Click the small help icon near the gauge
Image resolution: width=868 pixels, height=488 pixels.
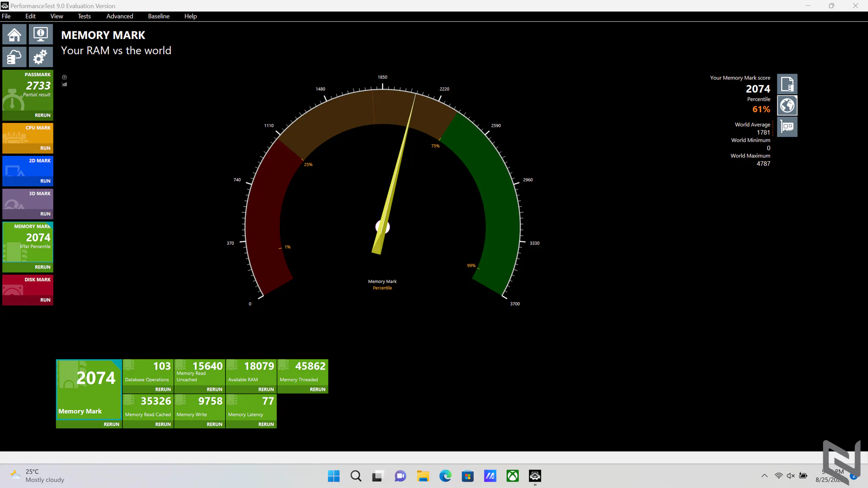[x=64, y=77]
